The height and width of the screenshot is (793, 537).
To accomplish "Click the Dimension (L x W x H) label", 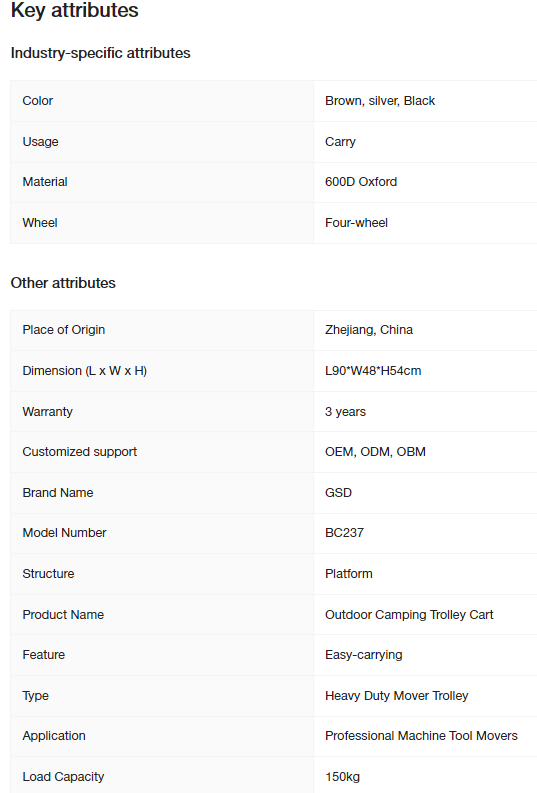I will click(x=84, y=371).
